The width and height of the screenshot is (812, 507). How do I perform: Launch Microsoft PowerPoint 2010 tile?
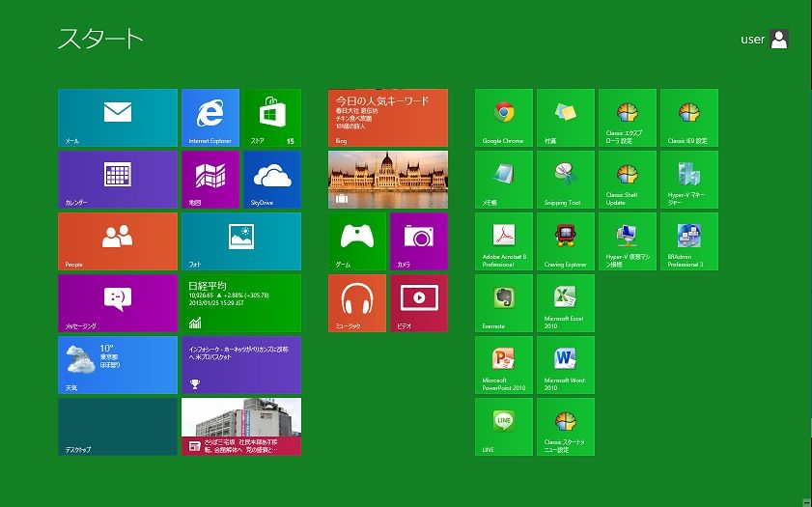pos(504,365)
